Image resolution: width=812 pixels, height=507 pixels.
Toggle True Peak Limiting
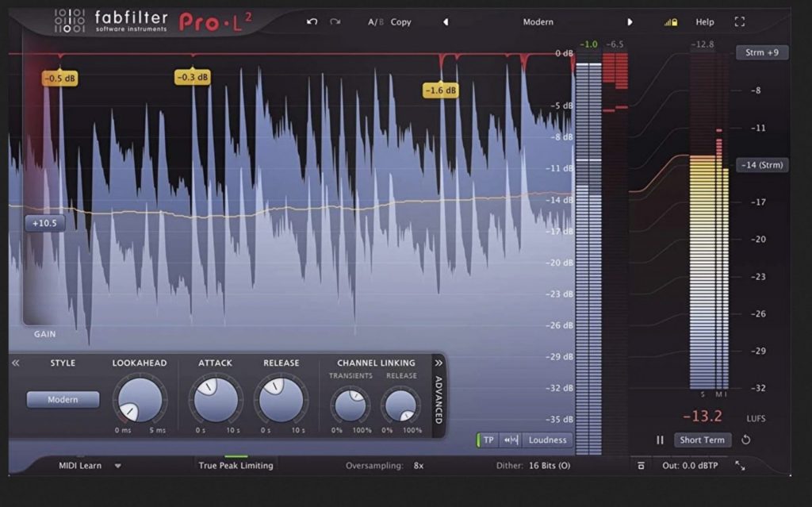[x=236, y=465]
